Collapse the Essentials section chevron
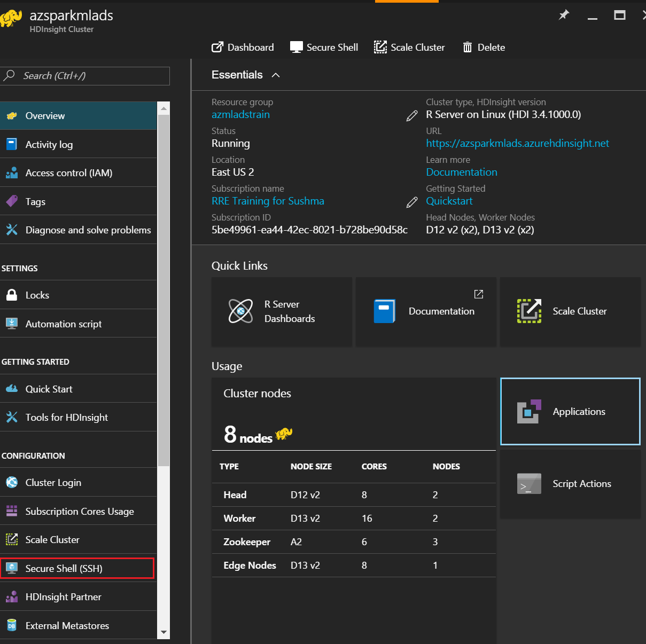646x644 pixels. 276,75
